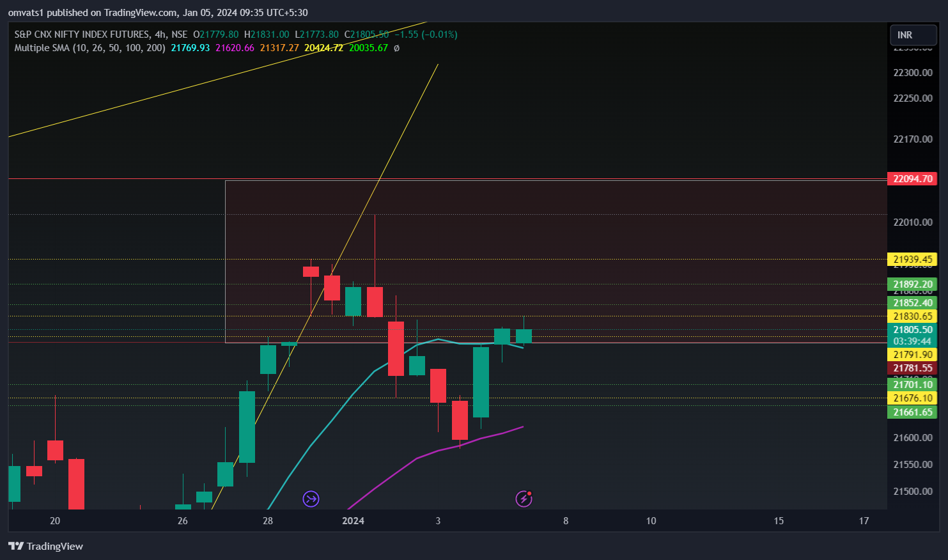The image size is (948, 560).
Task: Click the 26 date label on time axis
Action: pos(183,521)
